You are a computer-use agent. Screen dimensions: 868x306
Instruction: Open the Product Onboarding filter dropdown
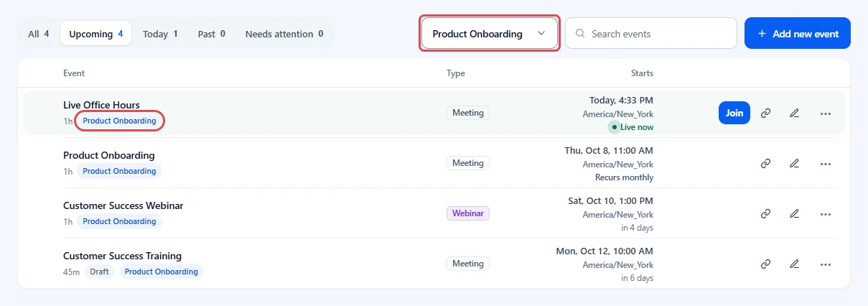point(490,34)
